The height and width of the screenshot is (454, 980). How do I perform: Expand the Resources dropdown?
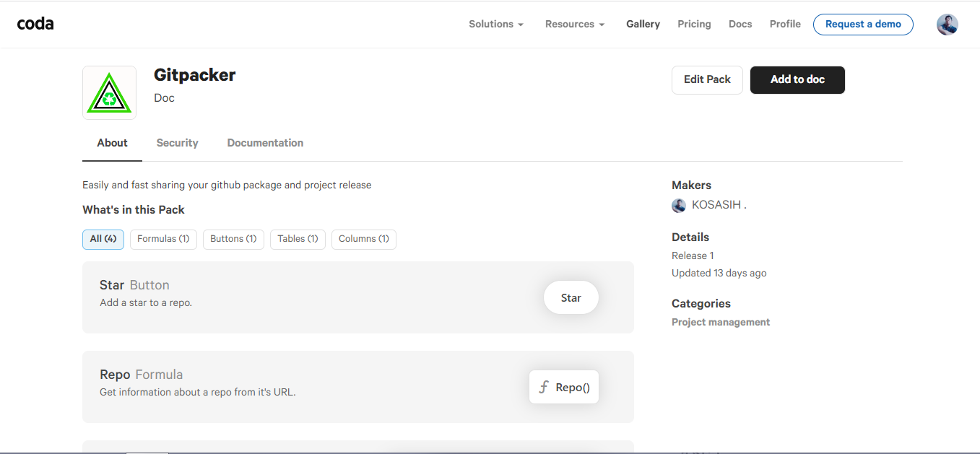[x=575, y=24]
